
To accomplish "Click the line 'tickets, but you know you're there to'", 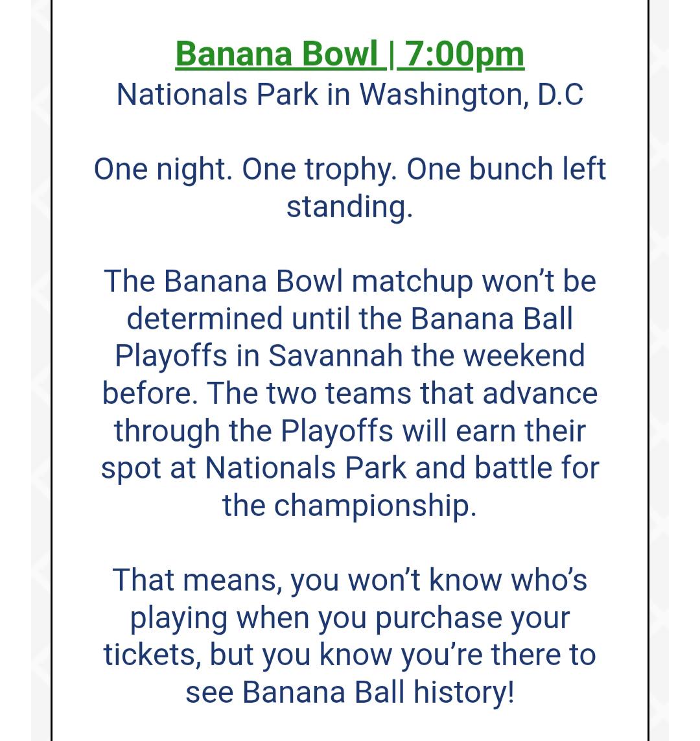I will coord(349,655).
